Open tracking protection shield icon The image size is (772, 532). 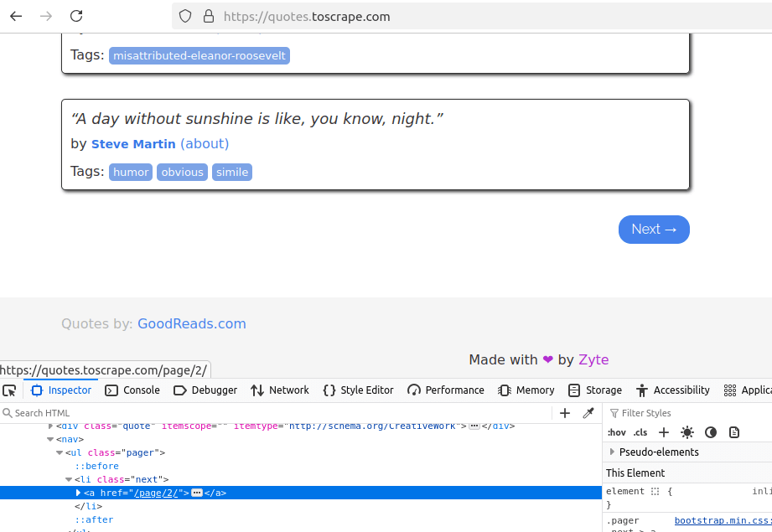pyautogui.click(x=185, y=16)
